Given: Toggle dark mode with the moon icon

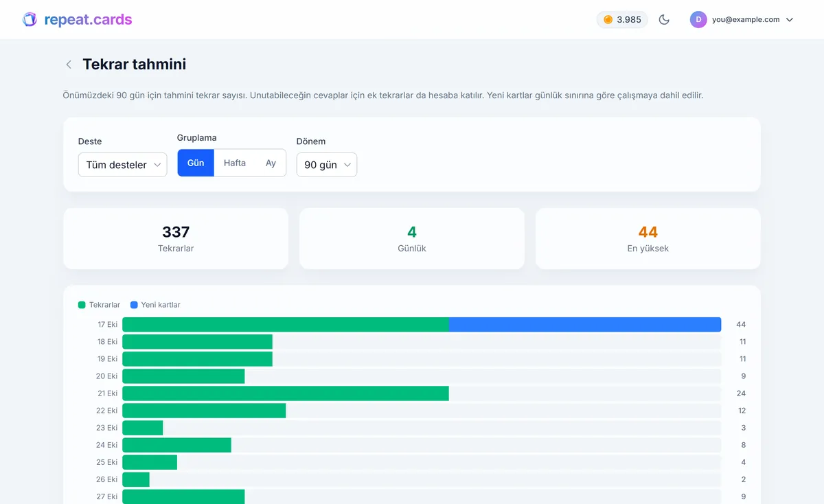Looking at the screenshot, I should click(664, 19).
